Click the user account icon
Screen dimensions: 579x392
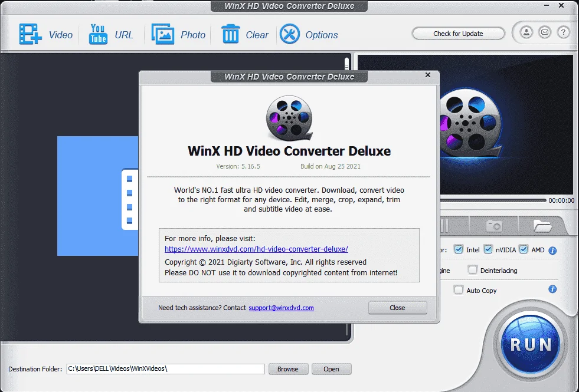(x=526, y=32)
